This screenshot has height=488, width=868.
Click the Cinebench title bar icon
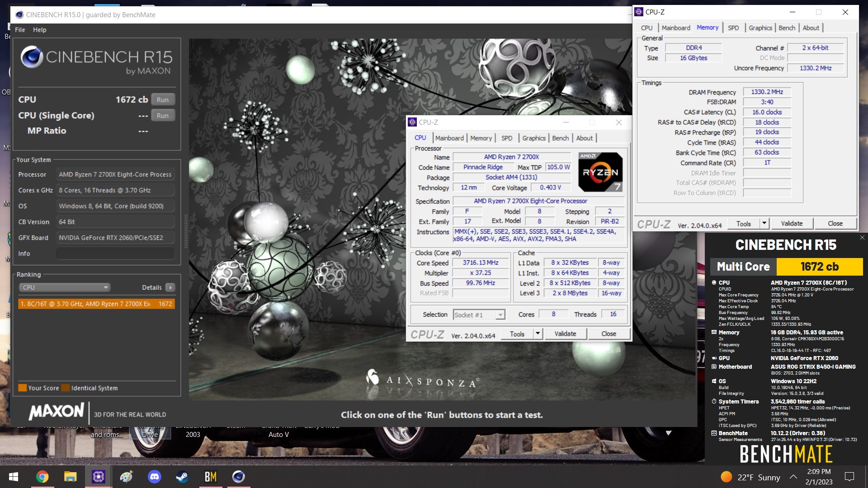pyautogui.click(x=19, y=14)
